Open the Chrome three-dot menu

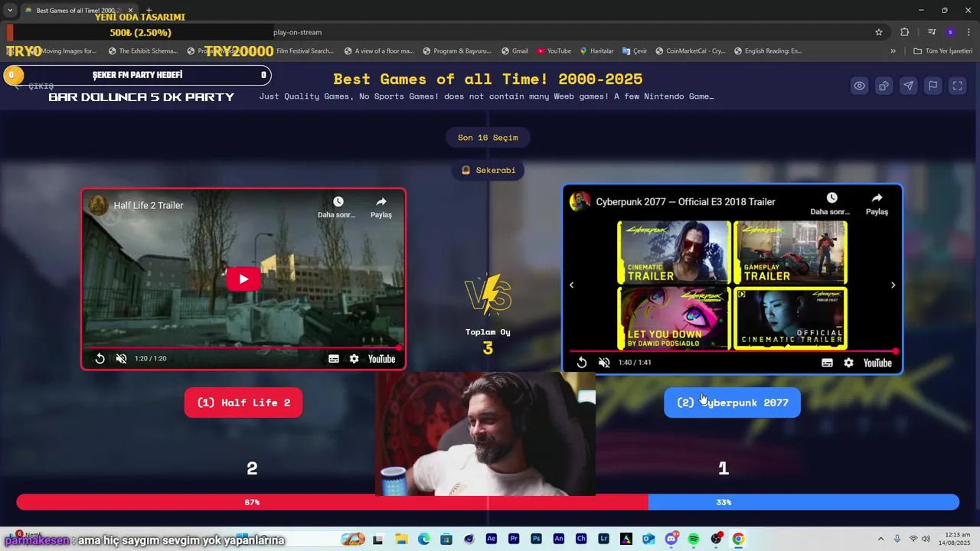tap(969, 32)
